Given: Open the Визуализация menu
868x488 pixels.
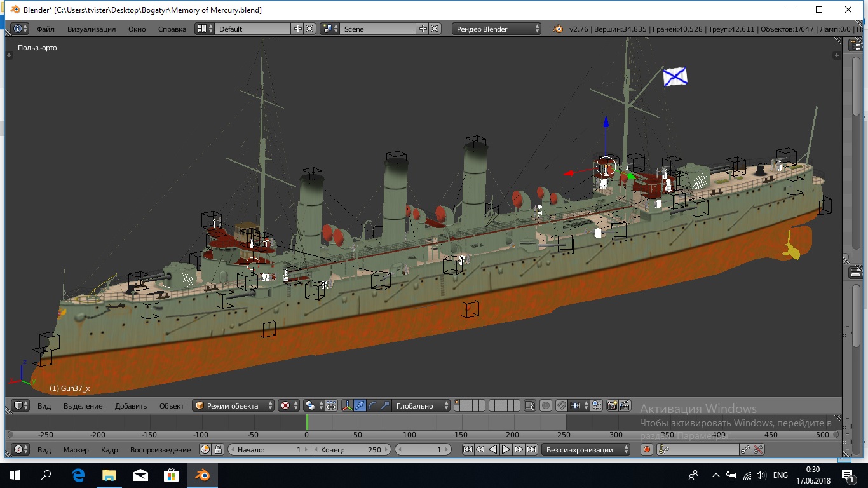Looking at the screenshot, I should pyautogui.click(x=92, y=29).
